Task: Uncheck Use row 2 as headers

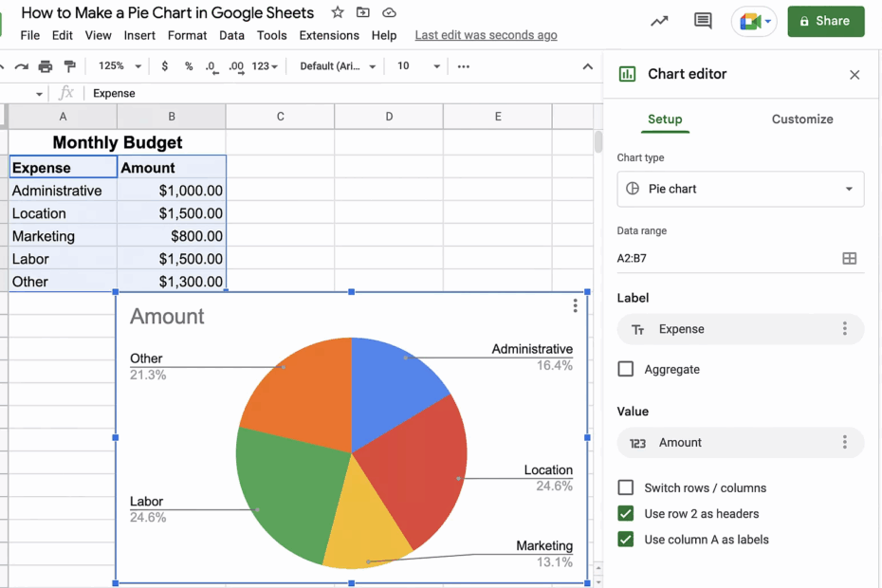Action: (626, 513)
